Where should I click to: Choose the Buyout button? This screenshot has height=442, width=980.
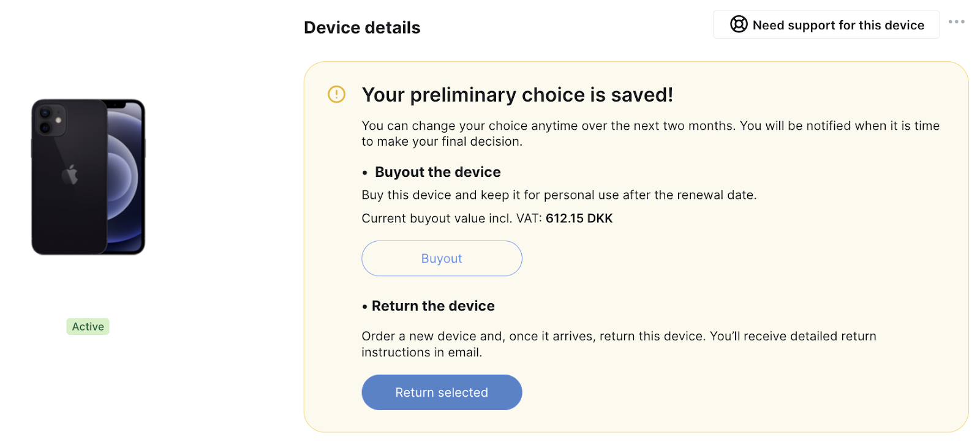(442, 258)
